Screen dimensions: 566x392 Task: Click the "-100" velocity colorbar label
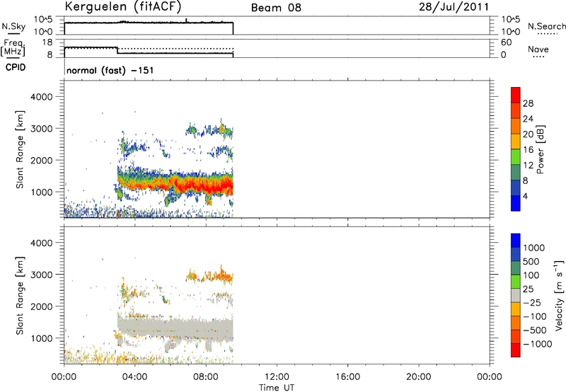click(x=534, y=316)
